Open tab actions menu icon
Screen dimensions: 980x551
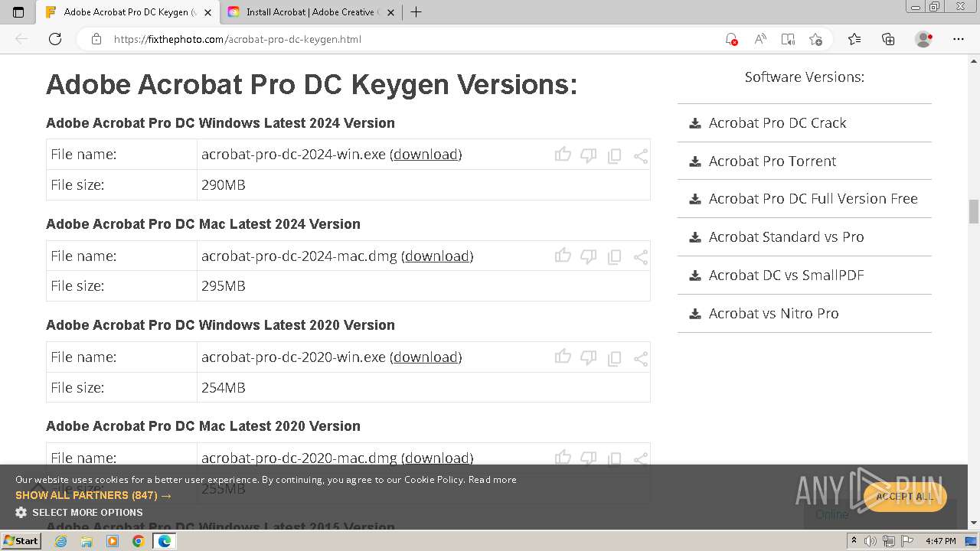(18, 12)
